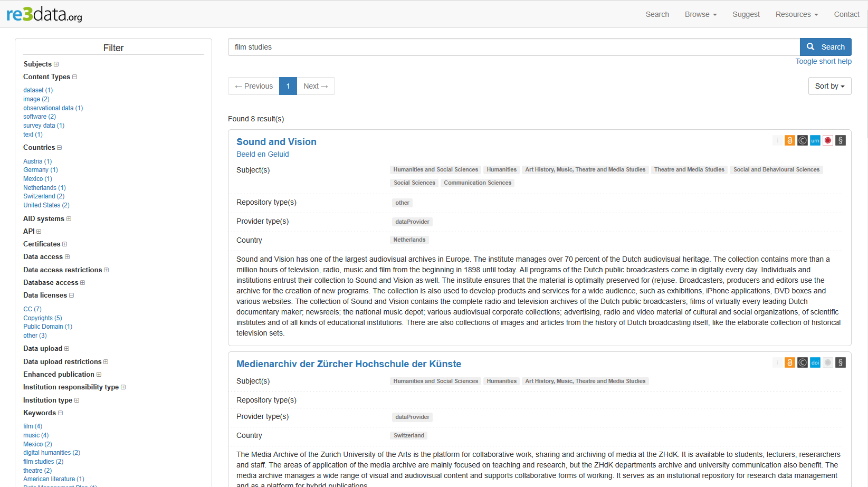The image size is (868, 487).
Task: Expand the AID systems filter
Action: click(x=69, y=219)
